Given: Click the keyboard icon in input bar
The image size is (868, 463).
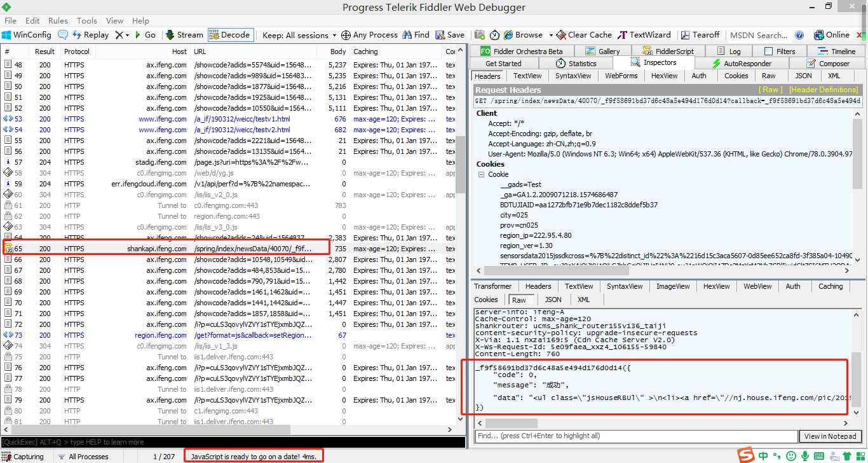Looking at the screenshot, I should coord(818,456).
